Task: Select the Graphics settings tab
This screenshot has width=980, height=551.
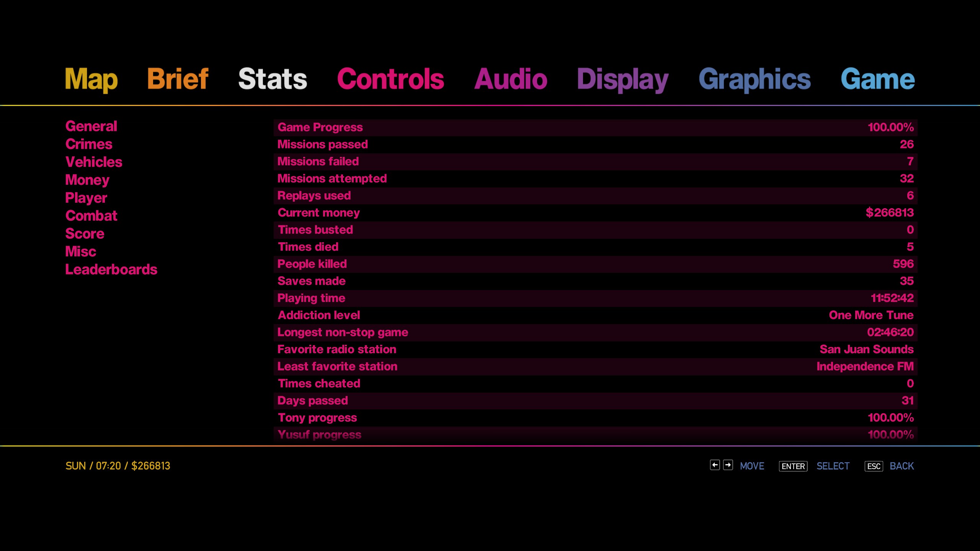Action: point(755,78)
